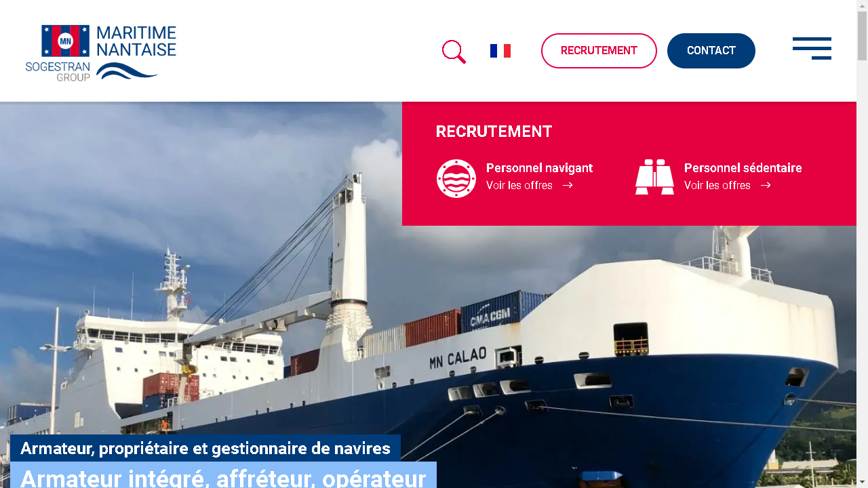Open the CONTACT button
Image resolution: width=868 pixels, height=488 pixels.
[711, 51]
